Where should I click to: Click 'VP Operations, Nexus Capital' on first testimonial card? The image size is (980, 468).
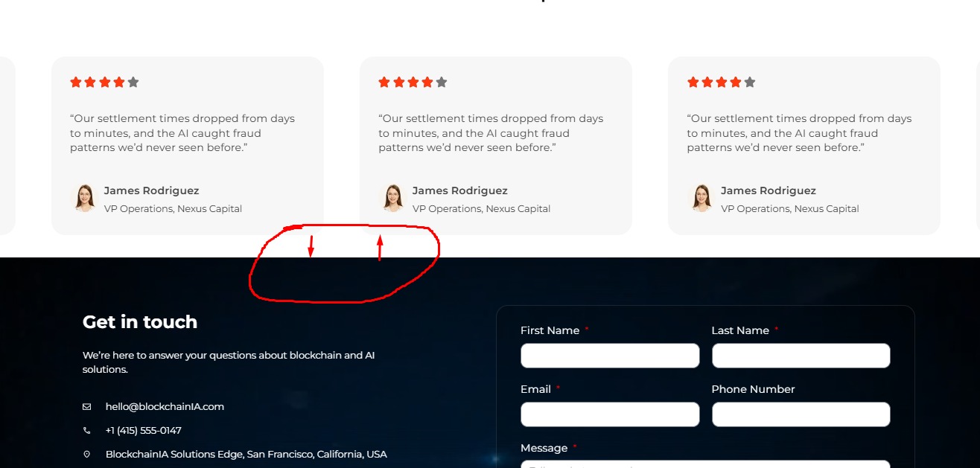(x=173, y=209)
